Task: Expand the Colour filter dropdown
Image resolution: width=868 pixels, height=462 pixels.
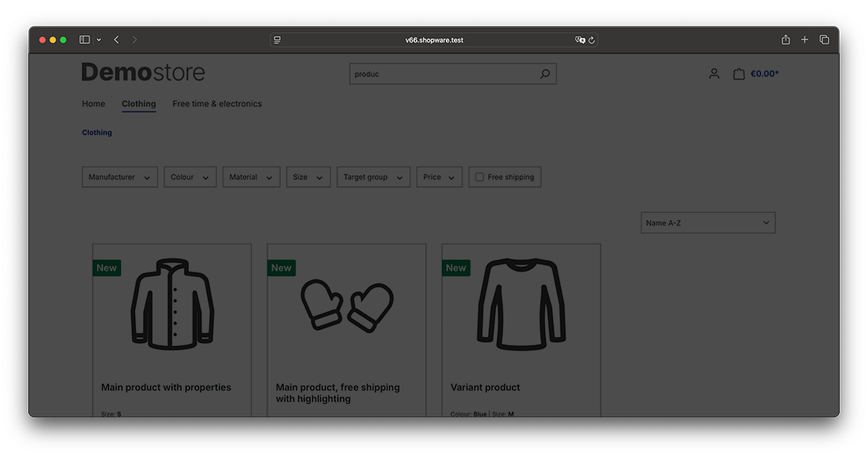Action: [x=190, y=178]
